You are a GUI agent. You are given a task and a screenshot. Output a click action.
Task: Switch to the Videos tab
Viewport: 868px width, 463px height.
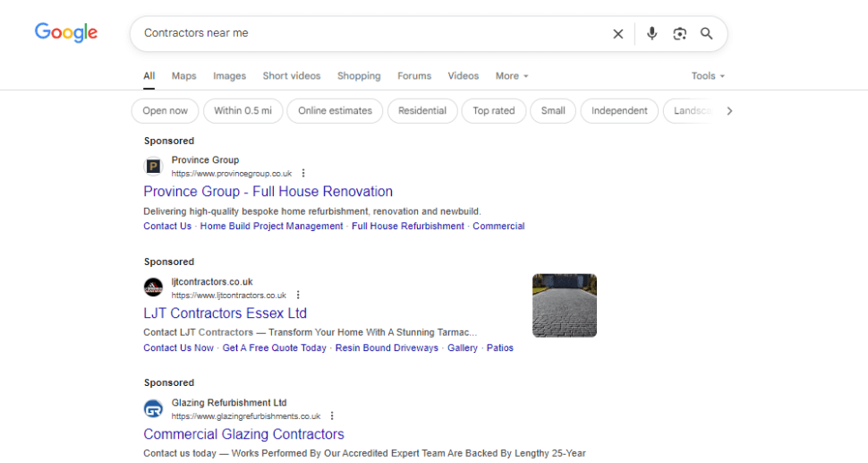pos(463,76)
